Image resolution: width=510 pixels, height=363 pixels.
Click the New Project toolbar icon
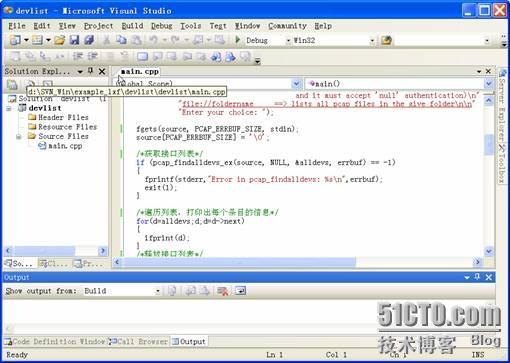click(x=15, y=40)
